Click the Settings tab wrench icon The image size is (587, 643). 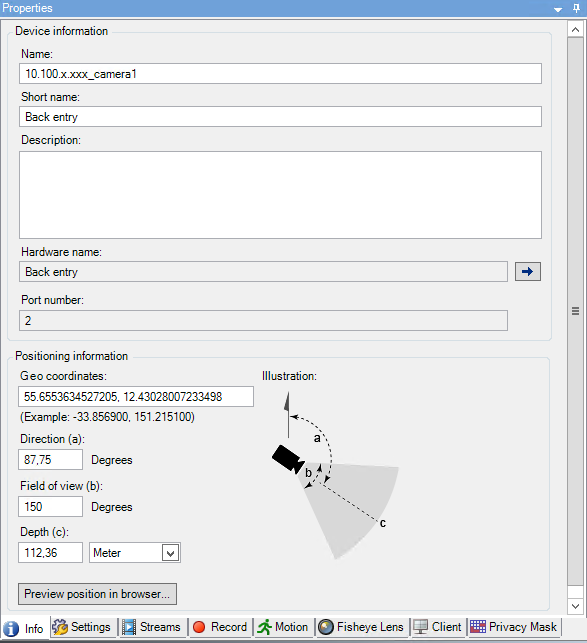point(60,627)
